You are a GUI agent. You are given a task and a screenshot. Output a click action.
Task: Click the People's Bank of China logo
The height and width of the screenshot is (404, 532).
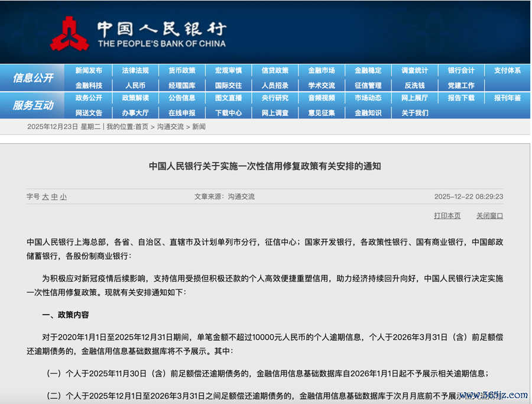[70, 33]
